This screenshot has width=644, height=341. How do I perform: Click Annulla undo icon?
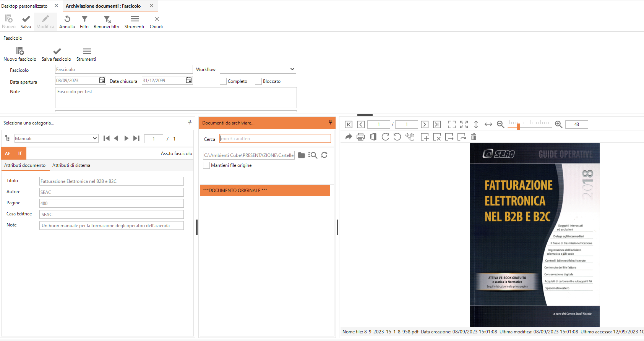67,22
